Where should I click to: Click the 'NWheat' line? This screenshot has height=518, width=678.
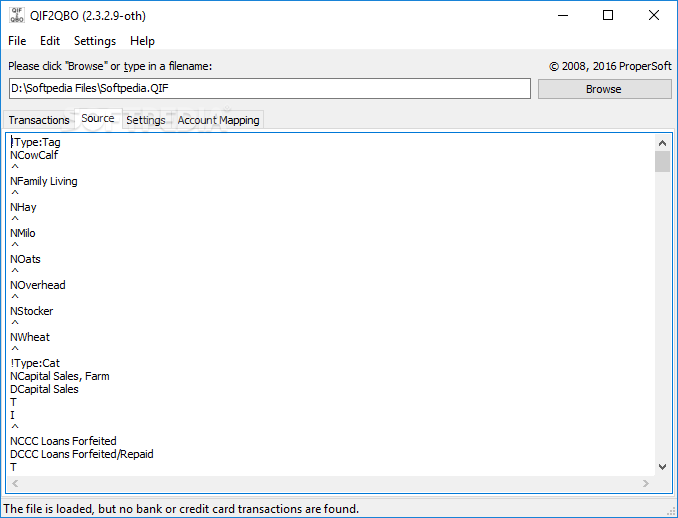(30, 337)
